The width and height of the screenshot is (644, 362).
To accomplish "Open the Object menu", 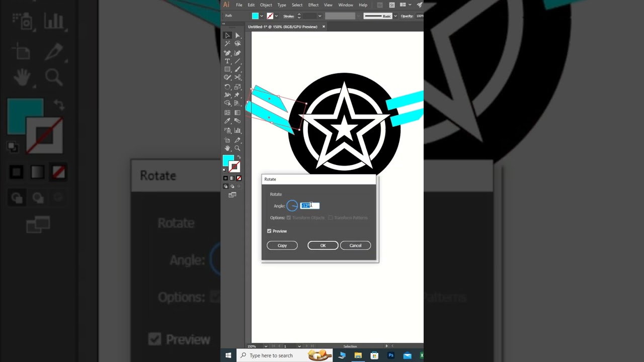I will click(266, 5).
